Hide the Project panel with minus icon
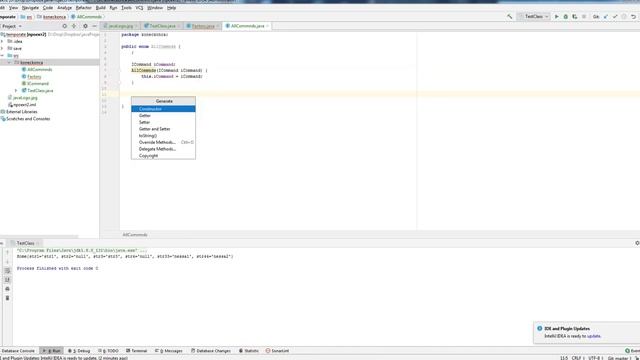The height and width of the screenshot is (360, 640). [x=94, y=26]
